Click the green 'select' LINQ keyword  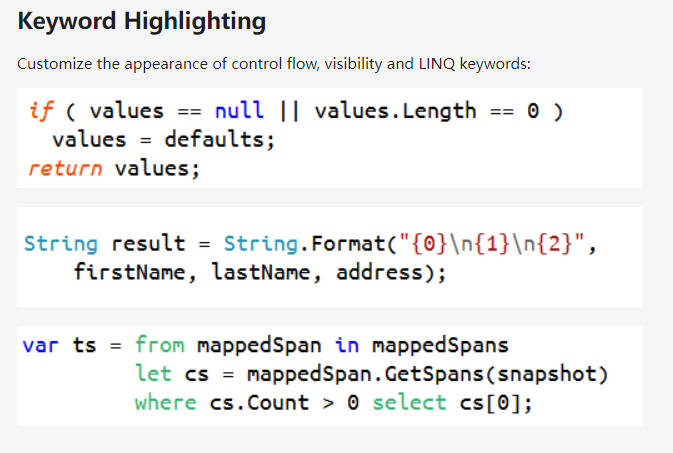tap(409, 403)
